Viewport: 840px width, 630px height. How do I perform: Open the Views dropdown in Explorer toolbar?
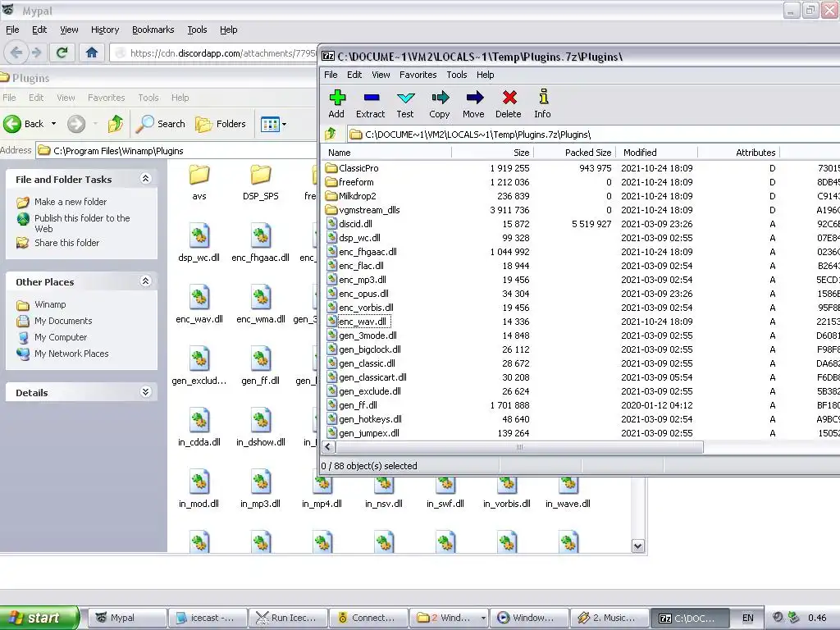tap(273, 125)
